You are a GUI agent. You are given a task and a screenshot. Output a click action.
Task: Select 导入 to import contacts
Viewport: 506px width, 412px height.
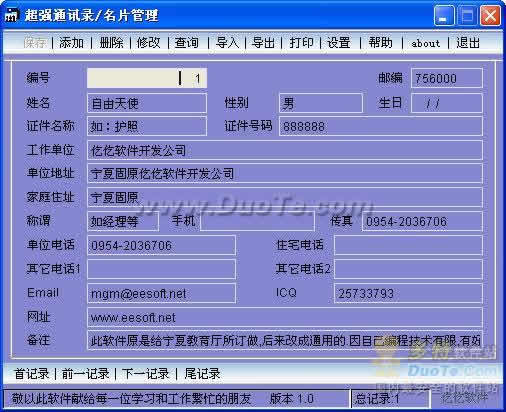click(x=227, y=43)
